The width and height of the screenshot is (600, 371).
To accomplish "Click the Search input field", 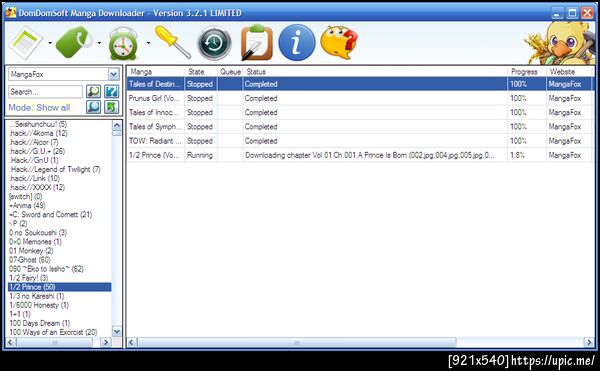I will [45, 92].
